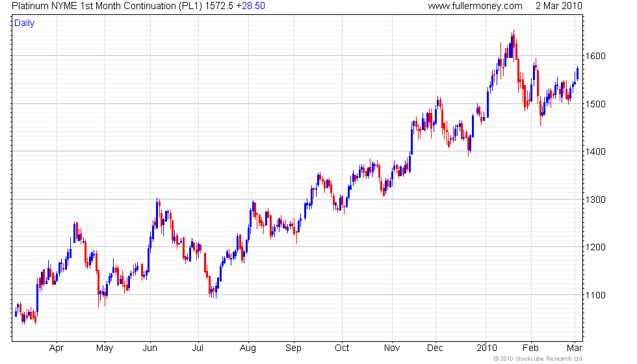Click the chart date '2 Mar 2010'
This screenshot has height=364, width=637.
click(558, 6)
